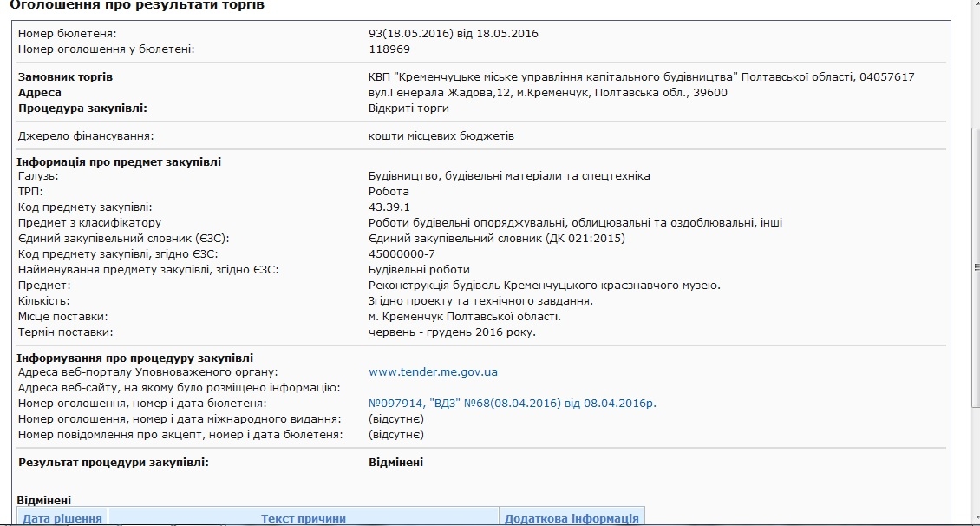
Task: Click the Інформація про предмет закупівлі section heading
Action: click(120, 161)
